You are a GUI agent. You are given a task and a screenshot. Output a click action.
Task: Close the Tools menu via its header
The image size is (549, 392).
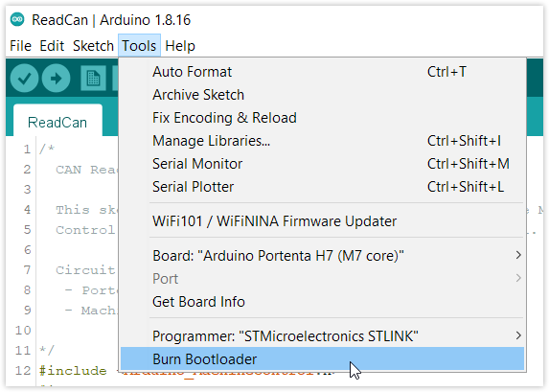tap(139, 46)
